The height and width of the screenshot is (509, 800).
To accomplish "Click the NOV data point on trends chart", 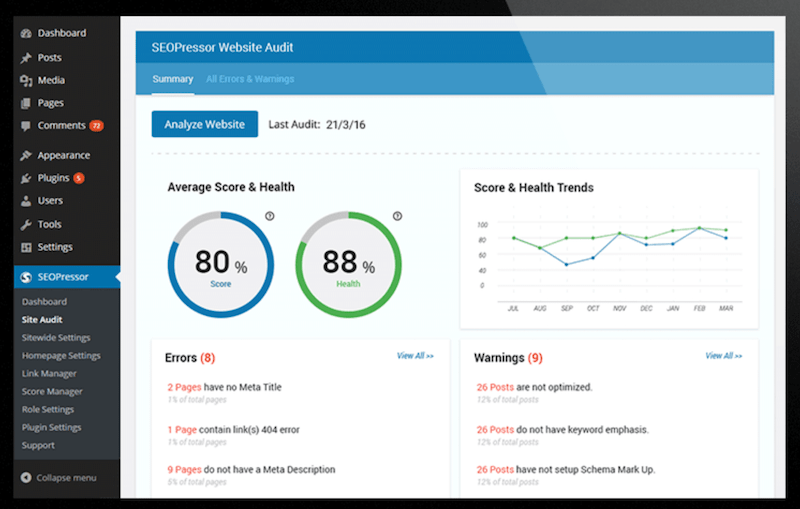I will pyautogui.click(x=619, y=233).
